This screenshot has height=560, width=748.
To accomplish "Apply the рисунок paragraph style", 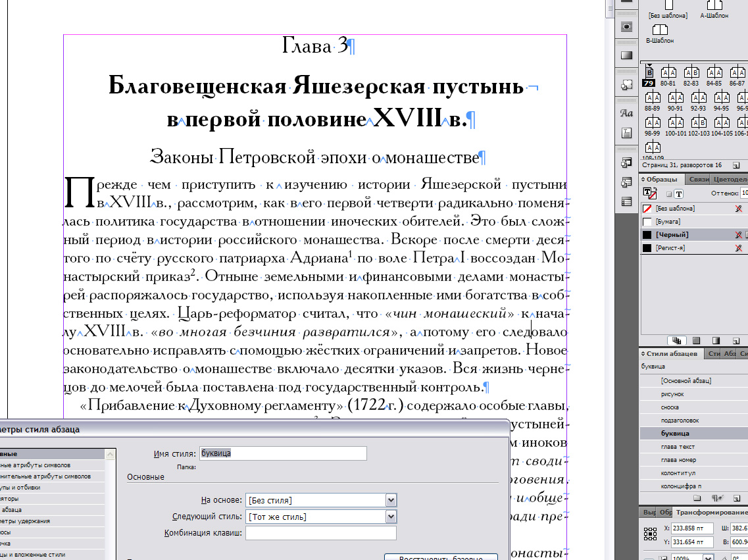I will coord(693,394).
